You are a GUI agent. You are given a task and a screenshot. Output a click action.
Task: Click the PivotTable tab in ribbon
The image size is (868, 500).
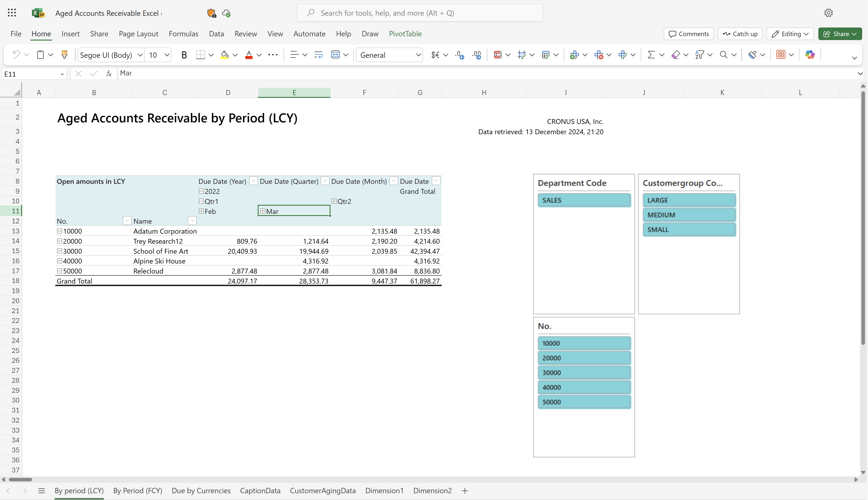[x=405, y=33]
